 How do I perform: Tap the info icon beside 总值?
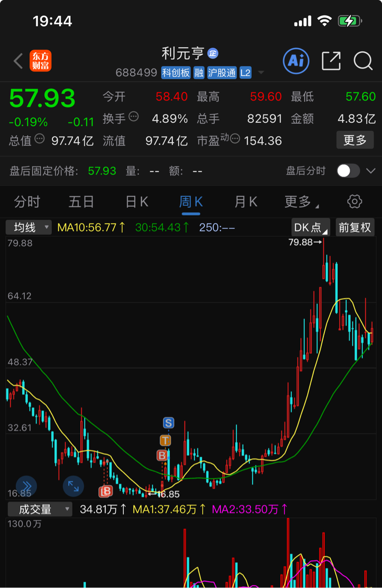point(39,139)
